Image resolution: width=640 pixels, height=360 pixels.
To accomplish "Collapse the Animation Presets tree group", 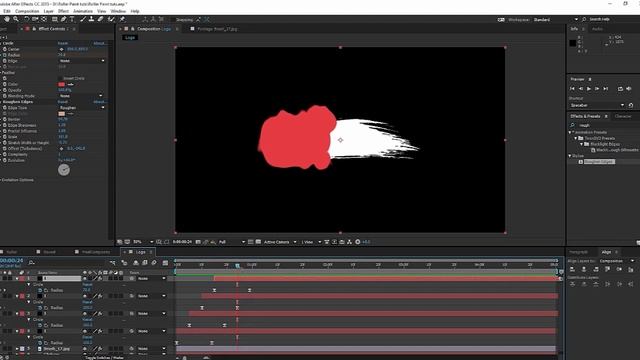I will pyautogui.click(x=570, y=132).
